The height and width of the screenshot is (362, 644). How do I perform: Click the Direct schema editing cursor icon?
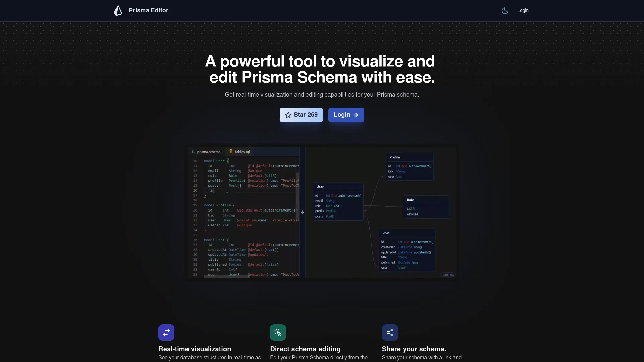278,333
